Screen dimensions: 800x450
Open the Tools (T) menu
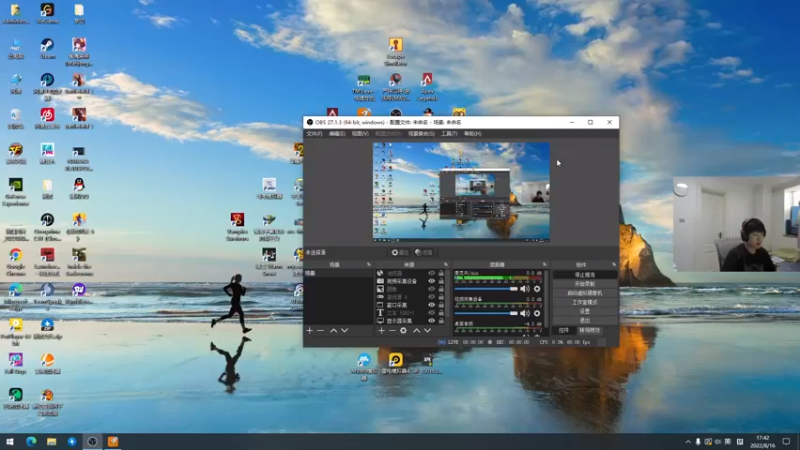tap(449, 134)
